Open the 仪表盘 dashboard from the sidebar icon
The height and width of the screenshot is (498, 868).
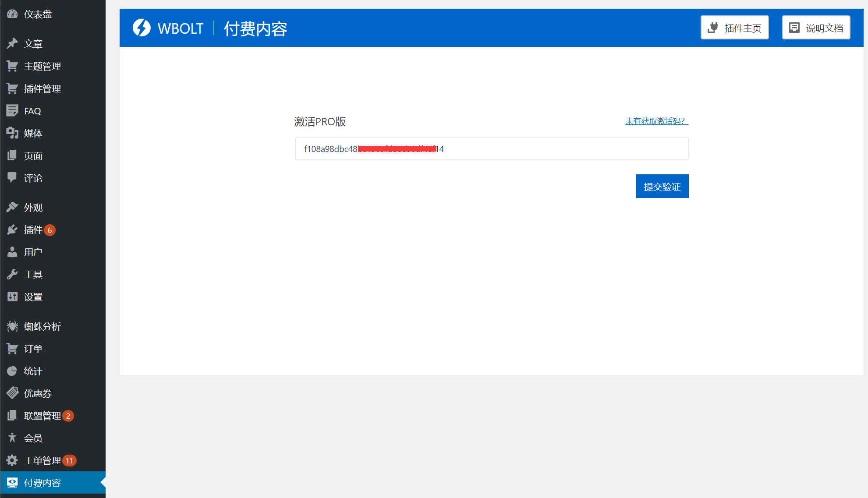pos(12,14)
